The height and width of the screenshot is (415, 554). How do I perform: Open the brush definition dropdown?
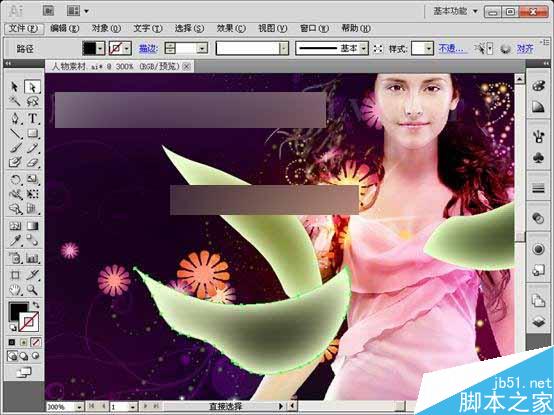(x=284, y=48)
